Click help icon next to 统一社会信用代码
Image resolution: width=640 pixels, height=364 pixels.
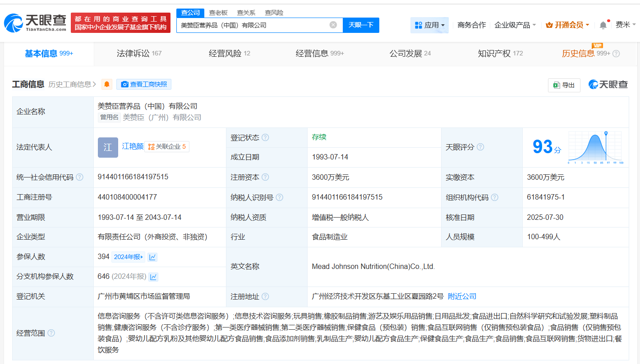pyautogui.click(x=80, y=177)
